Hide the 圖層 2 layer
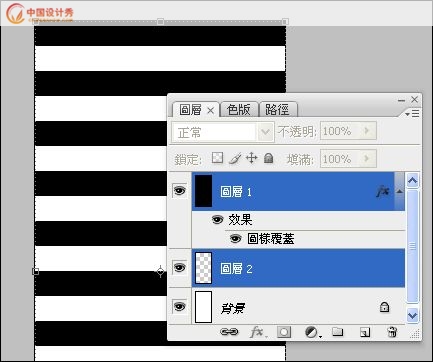Screen dimensions: 433x362 pyautogui.click(x=179, y=268)
